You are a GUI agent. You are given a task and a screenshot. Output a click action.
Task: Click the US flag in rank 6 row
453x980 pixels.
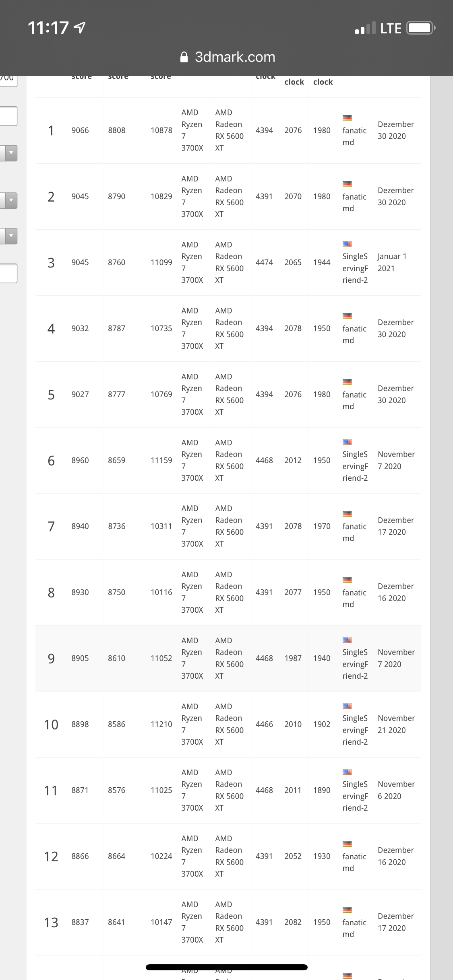pyautogui.click(x=347, y=442)
